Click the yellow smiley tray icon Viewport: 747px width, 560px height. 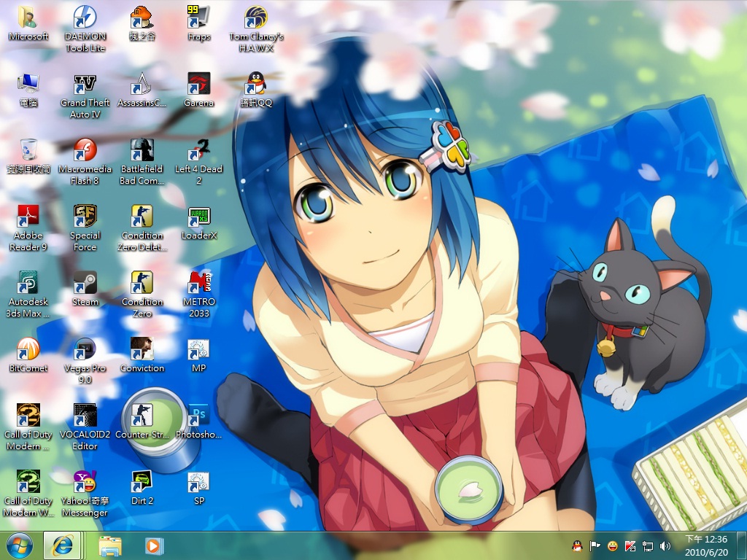click(x=613, y=545)
